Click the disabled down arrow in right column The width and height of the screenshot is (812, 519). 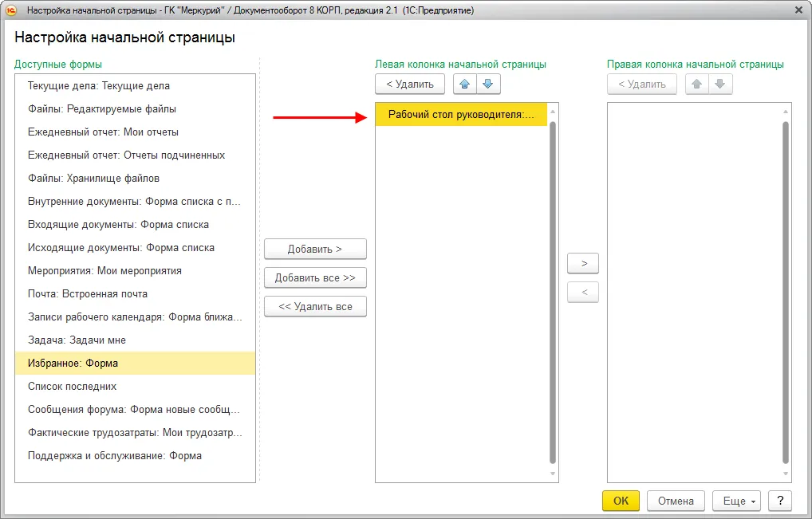click(x=719, y=84)
